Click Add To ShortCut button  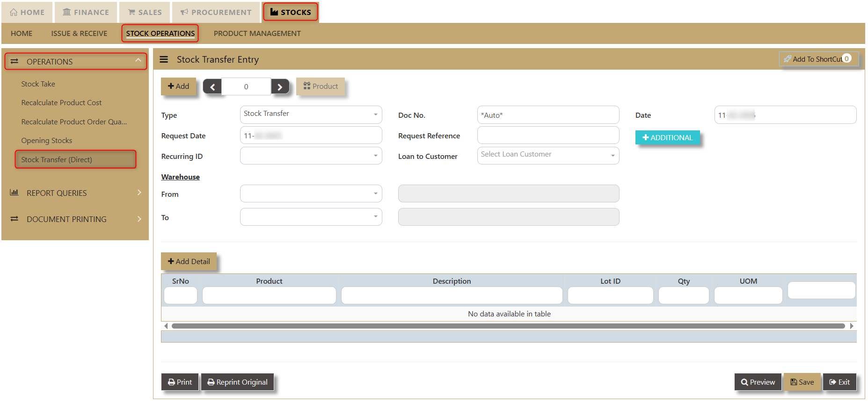tap(818, 59)
